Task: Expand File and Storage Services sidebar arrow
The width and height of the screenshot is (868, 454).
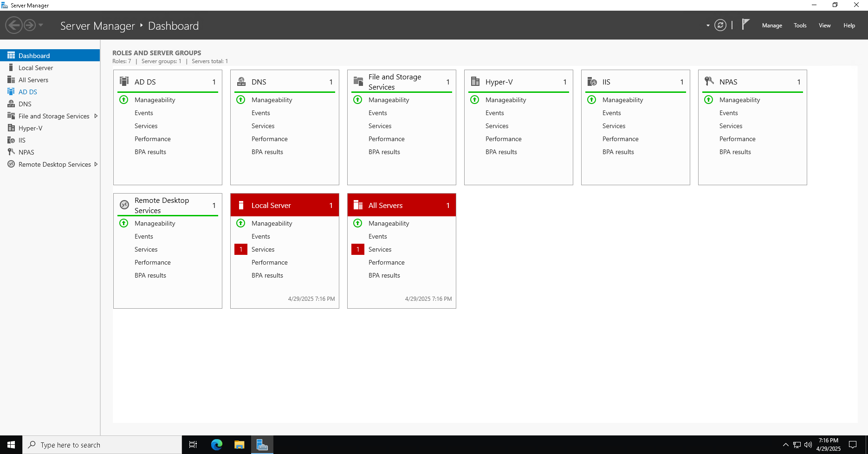Action: click(x=96, y=116)
